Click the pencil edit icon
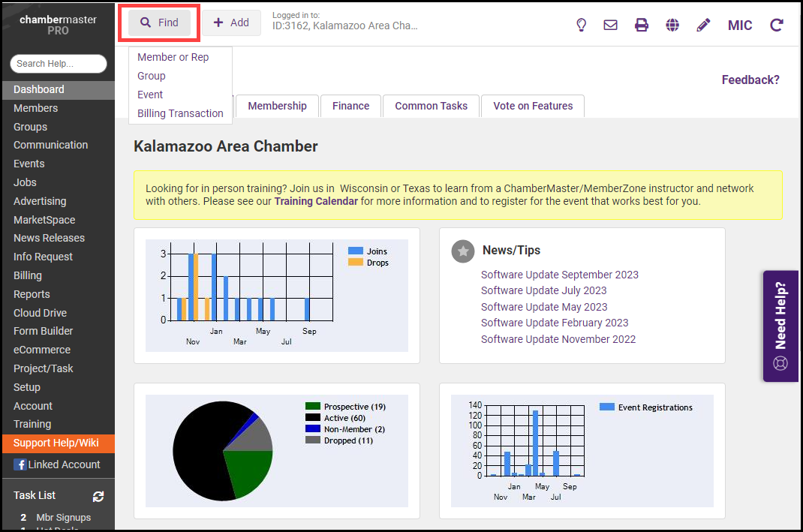Image resolution: width=803 pixels, height=532 pixels. (x=703, y=25)
